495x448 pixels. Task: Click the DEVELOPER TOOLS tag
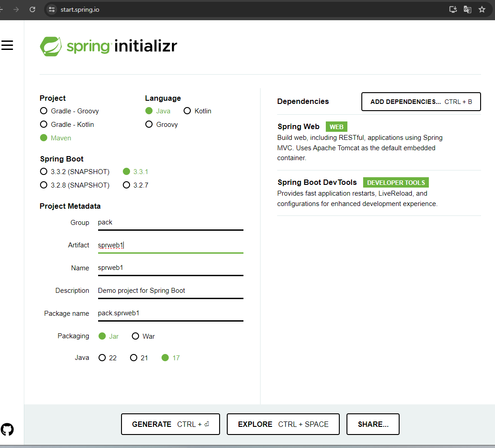(396, 183)
